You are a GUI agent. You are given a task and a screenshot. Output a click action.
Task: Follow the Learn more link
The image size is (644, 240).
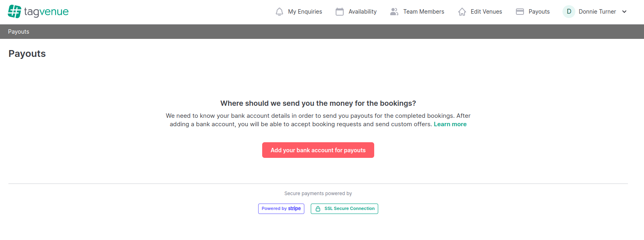point(450,124)
